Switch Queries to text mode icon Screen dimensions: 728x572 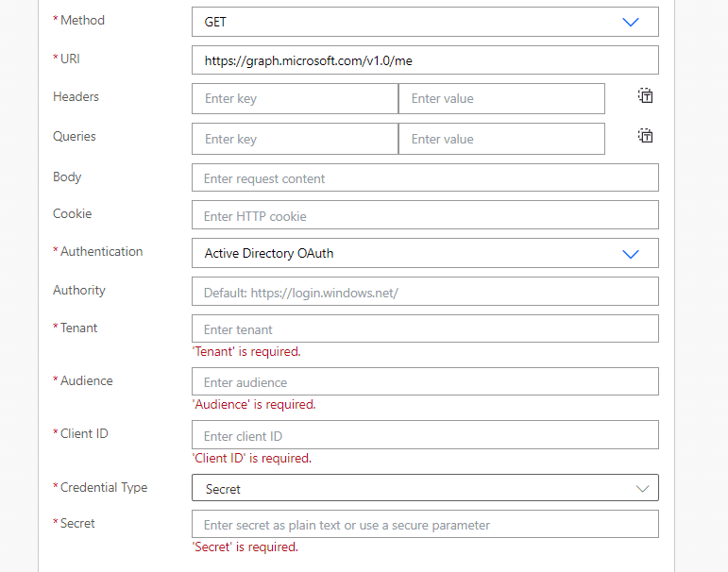[645, 136]
